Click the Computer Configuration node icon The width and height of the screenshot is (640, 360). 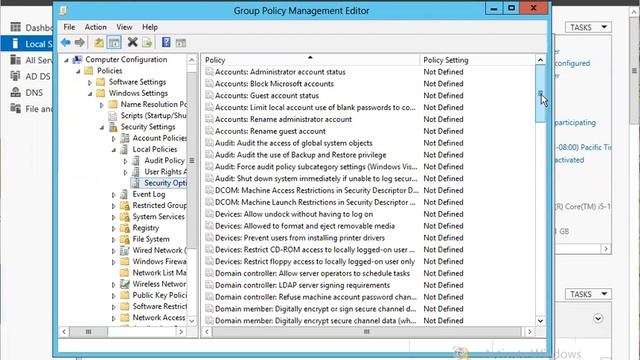77,60
